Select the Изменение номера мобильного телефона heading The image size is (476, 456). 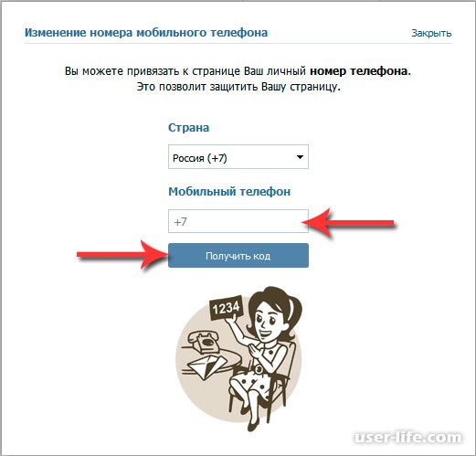[x=146, y=32]
